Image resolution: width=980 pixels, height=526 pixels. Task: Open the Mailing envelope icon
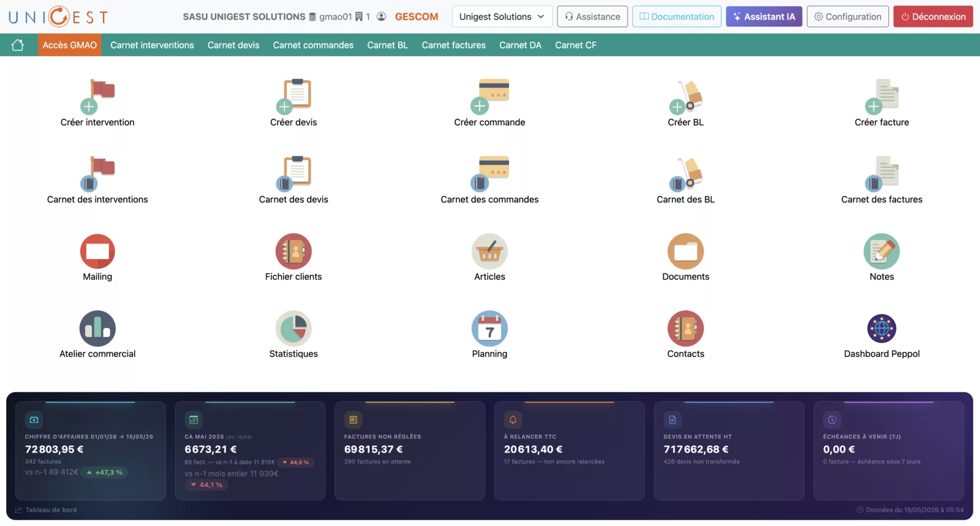coord(97,251)
